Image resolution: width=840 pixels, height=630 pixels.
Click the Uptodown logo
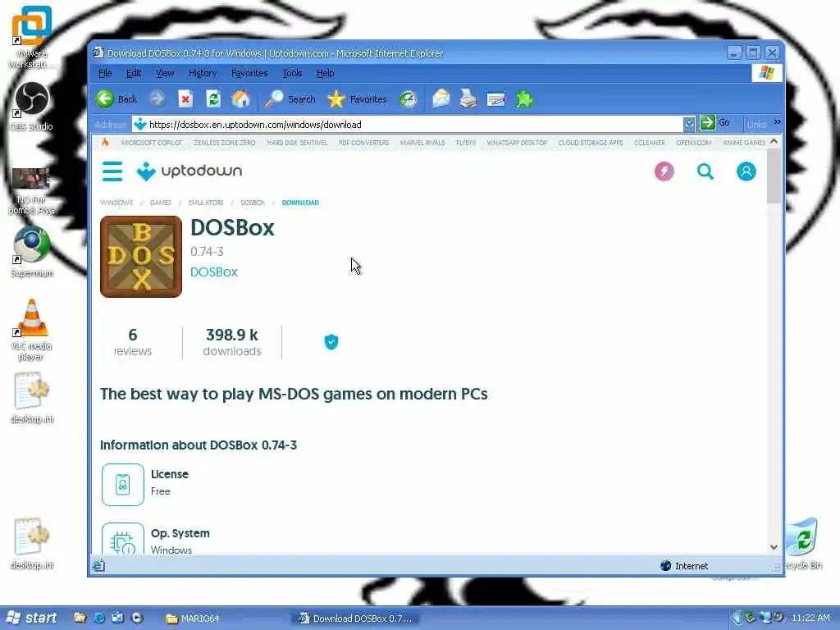[189, 171]
